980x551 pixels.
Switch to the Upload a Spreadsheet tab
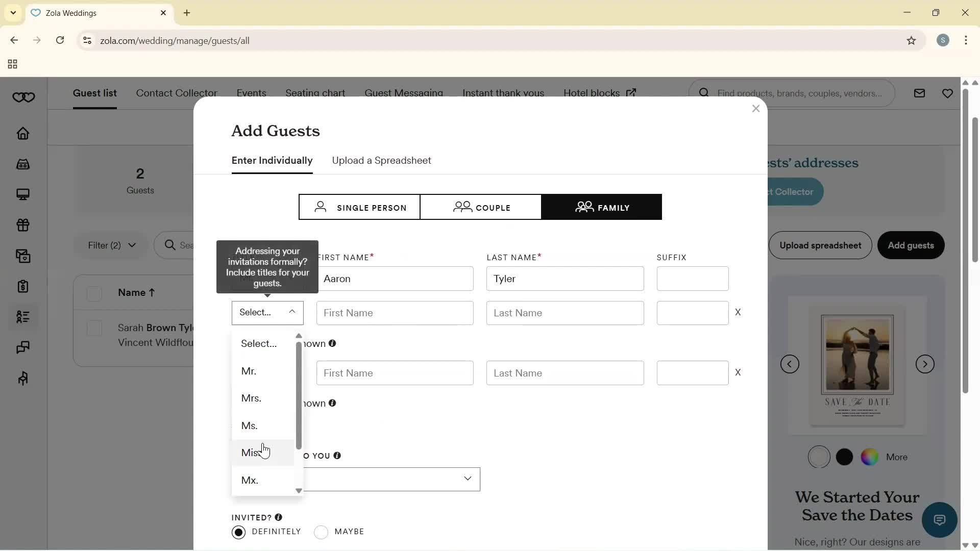[382, 160]
